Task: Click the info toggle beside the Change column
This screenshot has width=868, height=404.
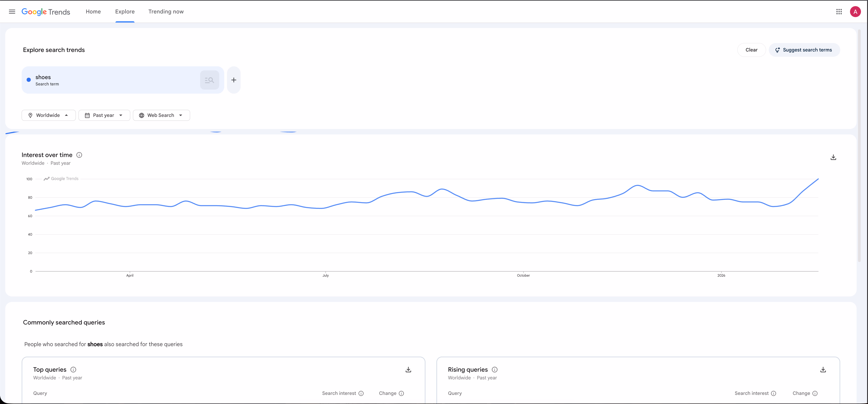Action: click(401, 393)
